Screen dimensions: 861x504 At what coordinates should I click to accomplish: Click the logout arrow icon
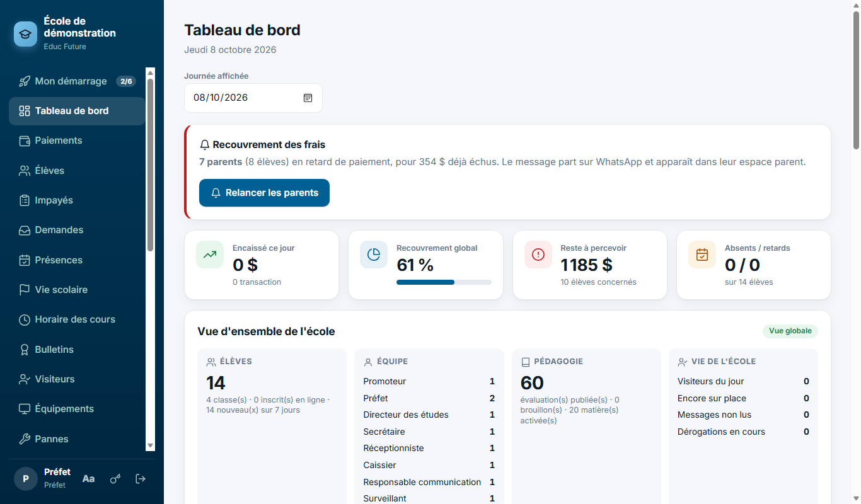pos(141,479)
